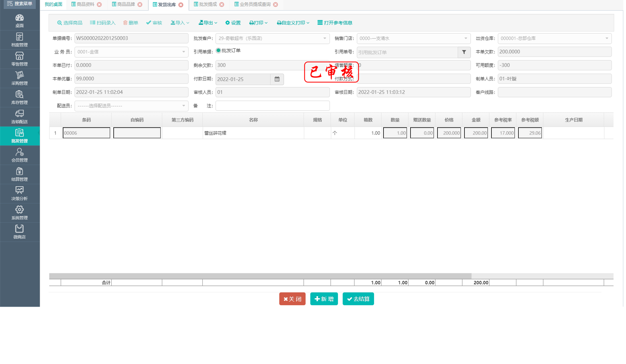626x364 pixels.
Task: Click 扫码录入 in the toolbar
Action: pos(103,23)
